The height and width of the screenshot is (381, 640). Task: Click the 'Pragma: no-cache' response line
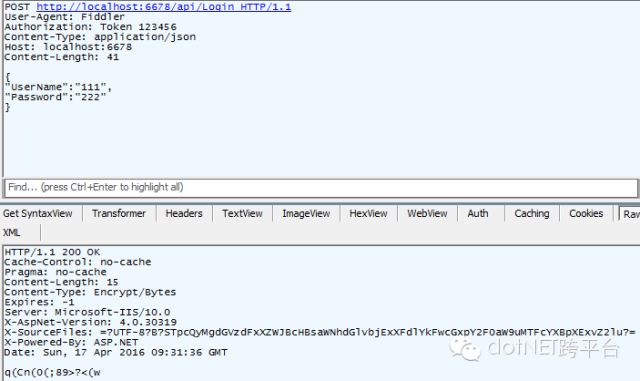pos(56,272)
